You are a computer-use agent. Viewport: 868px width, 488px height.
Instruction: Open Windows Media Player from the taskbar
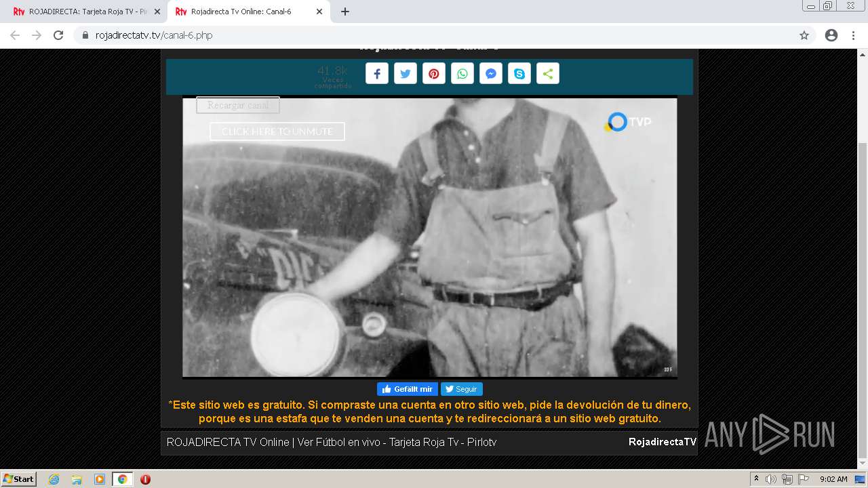pyautogui.click(x=99, y=479)
